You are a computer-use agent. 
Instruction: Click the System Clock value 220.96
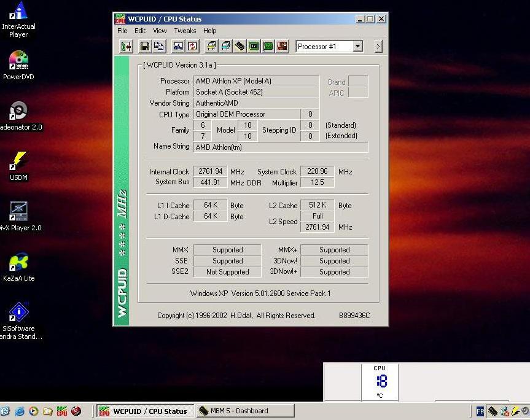tap(317, 171)
